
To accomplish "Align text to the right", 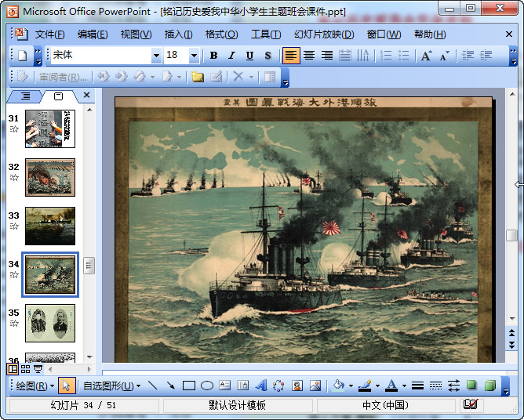I will pyautogui.click(x=327, y=56).
